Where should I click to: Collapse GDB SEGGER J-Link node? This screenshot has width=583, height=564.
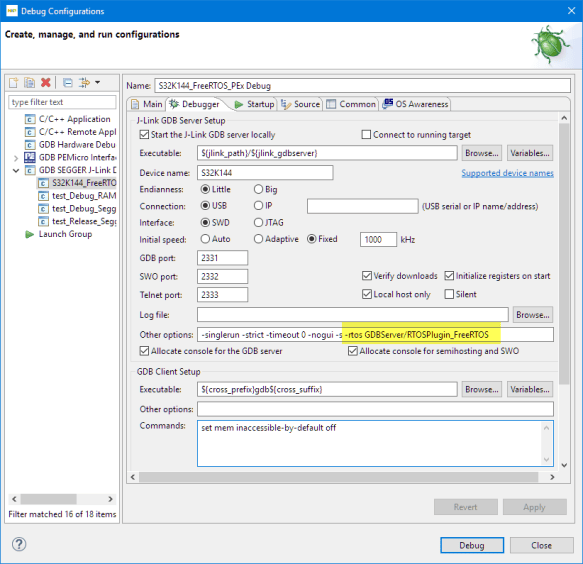click(16, 171)
